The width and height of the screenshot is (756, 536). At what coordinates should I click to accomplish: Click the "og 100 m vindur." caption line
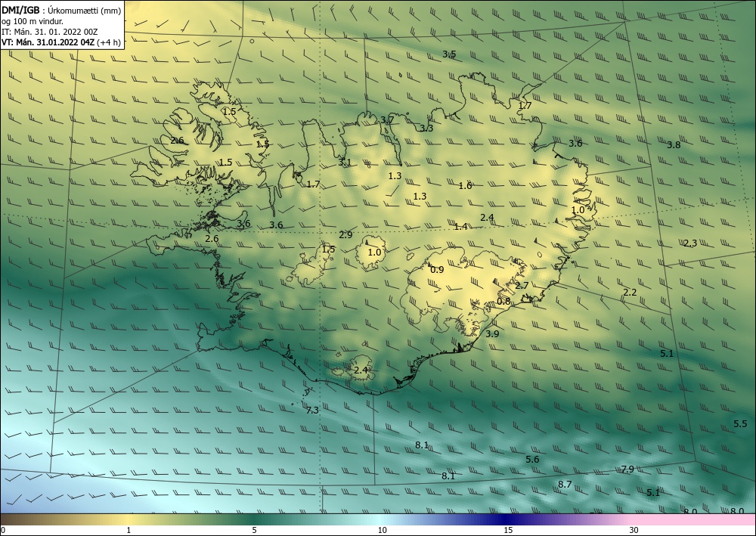click(x=33, y=21)
